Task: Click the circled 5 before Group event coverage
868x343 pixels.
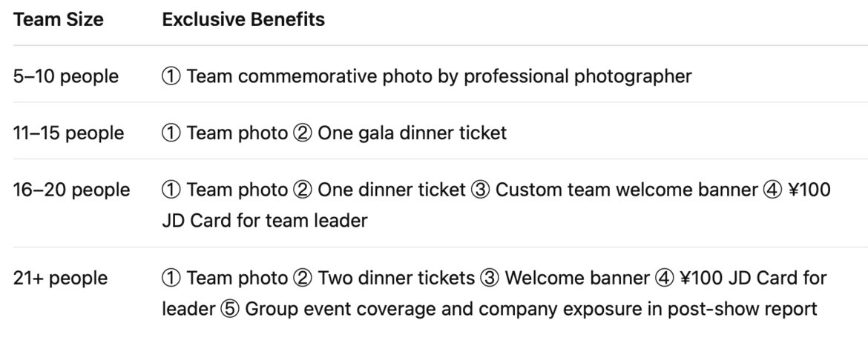Action: (x=230, y=309)
